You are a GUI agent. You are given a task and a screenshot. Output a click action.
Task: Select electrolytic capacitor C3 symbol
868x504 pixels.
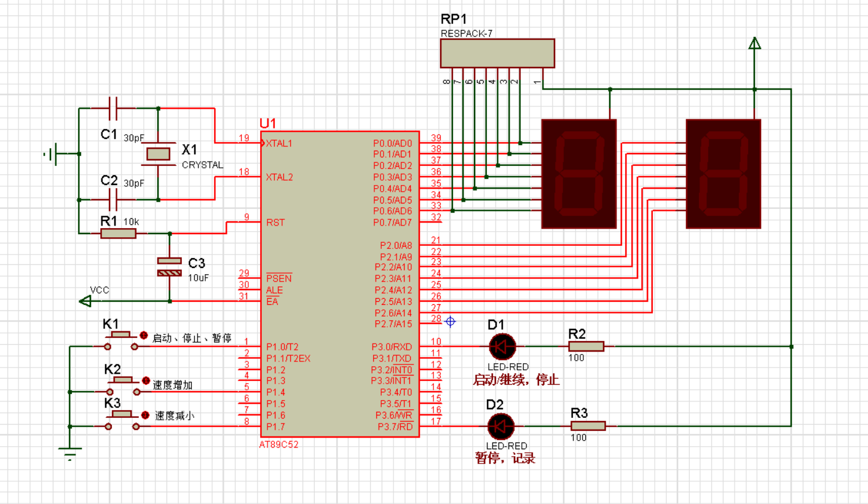[x=170, y=267]
